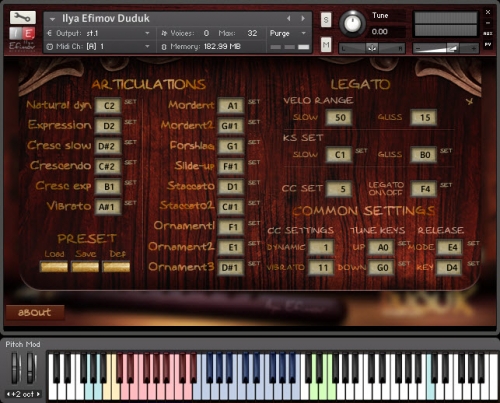Click the Cresc slow key field D#2
Viewport: 500px width, 403px height.
[108, 146]
